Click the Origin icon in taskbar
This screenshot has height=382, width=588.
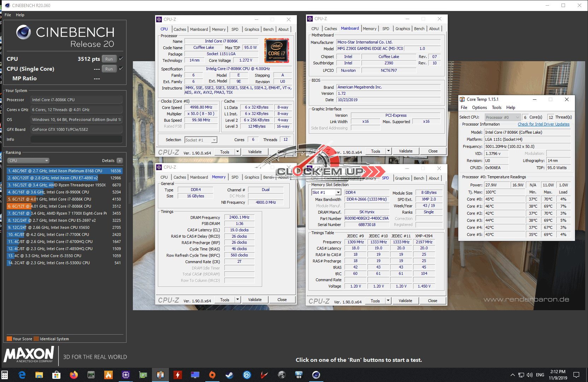pyautogui.click(x=212, y=375)
